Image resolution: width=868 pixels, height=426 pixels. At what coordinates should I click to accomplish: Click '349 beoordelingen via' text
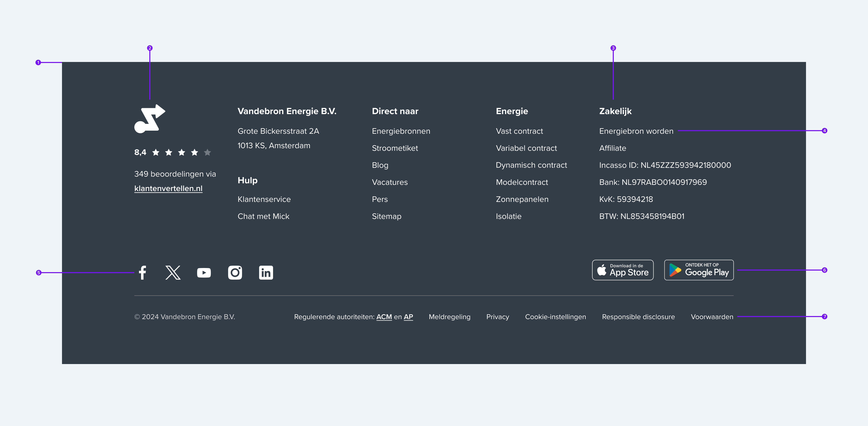point(175,174)
